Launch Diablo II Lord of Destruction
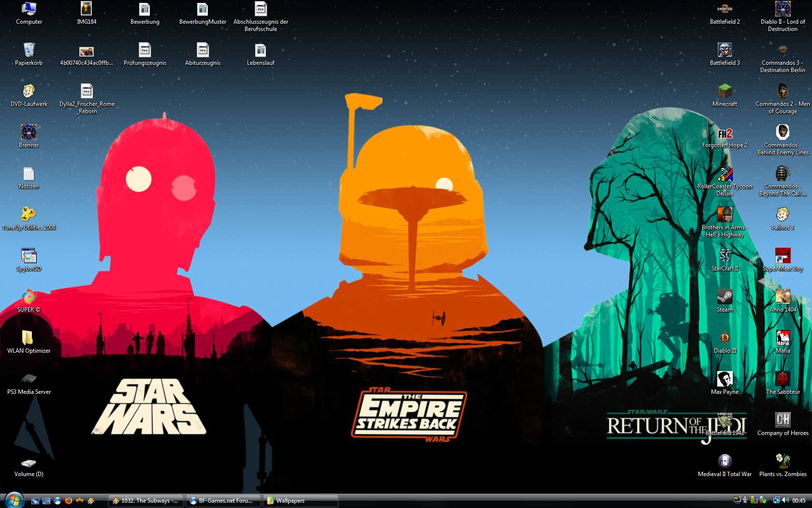 click(783, 17)
